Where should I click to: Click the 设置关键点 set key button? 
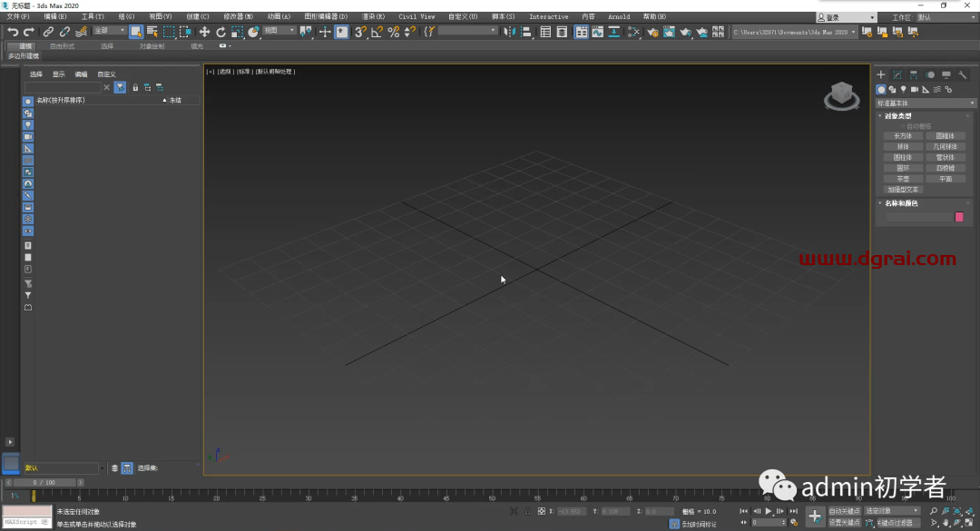pyautogui.click(x=845, y=523)
